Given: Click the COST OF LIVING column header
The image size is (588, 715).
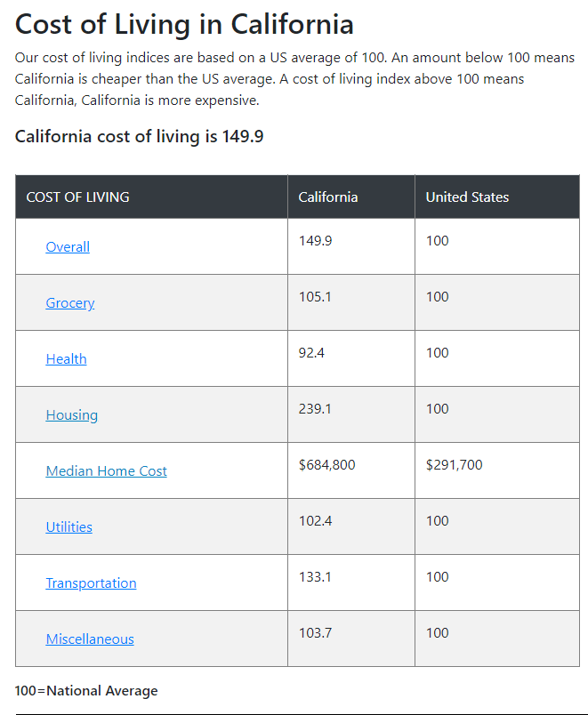Looking at the screenshot, I should coord(78,197).
